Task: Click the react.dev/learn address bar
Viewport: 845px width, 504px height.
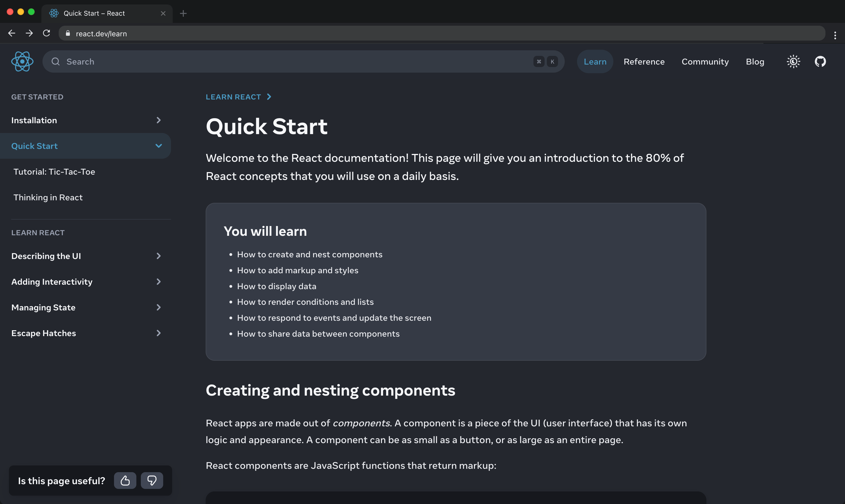Action: pos(442,33)
